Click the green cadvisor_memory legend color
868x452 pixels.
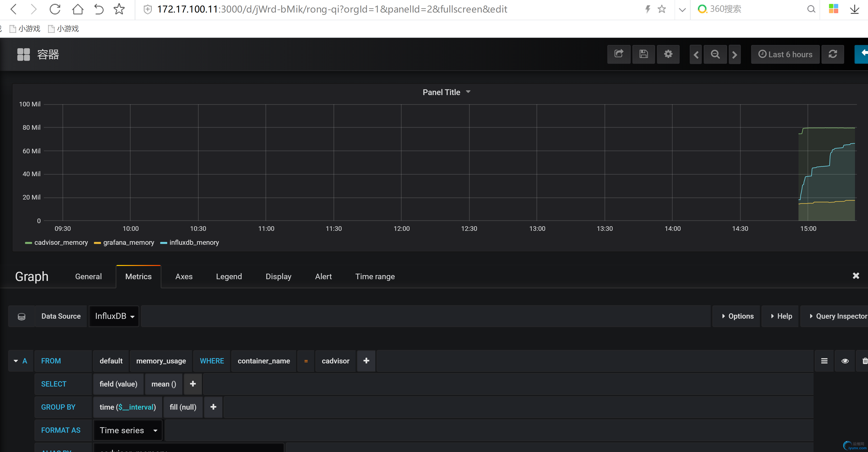click(29, 243)
